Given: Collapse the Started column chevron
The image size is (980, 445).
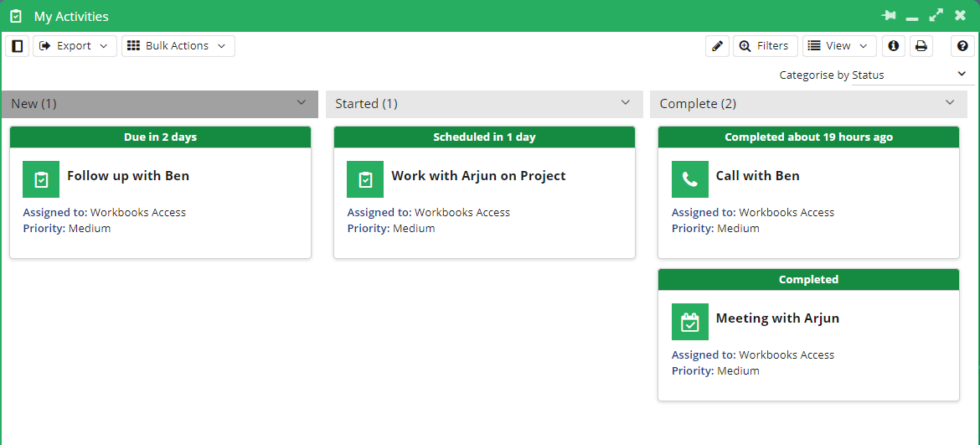Looking at the screenshot, I should (626, 102).
